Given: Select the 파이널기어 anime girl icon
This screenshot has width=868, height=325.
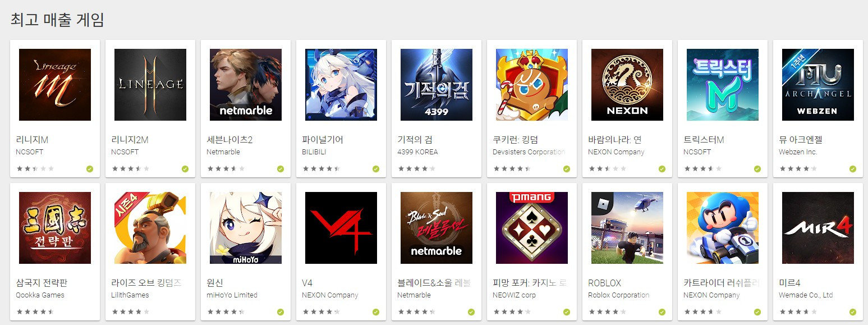Looking at the screenshot, I should [x=341, y=85].
